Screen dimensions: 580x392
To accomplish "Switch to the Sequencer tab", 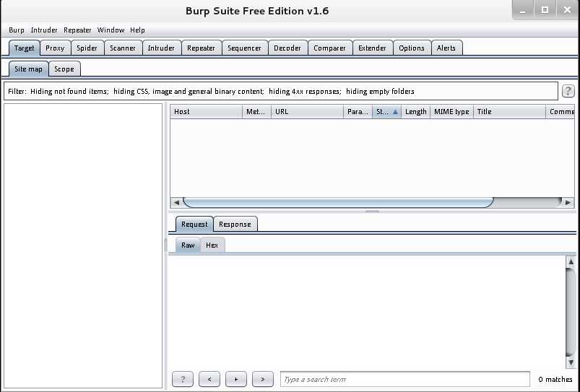I will [x=244, y=48].
